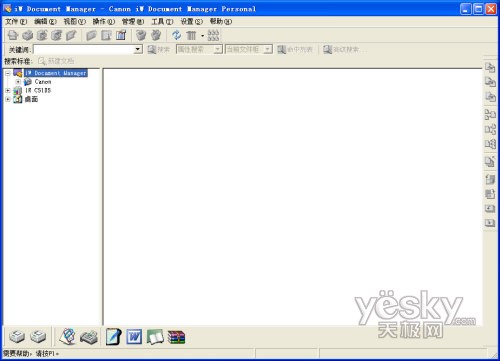Click the status bar text 需要帮助,请按F1
This screenshot has height=361, width=500.
click(x=31, y=353)
